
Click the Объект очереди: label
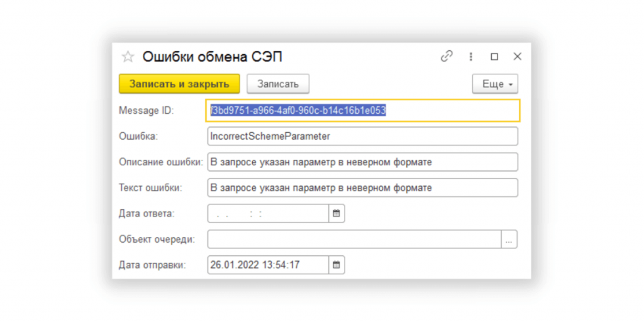coord(157,239)
